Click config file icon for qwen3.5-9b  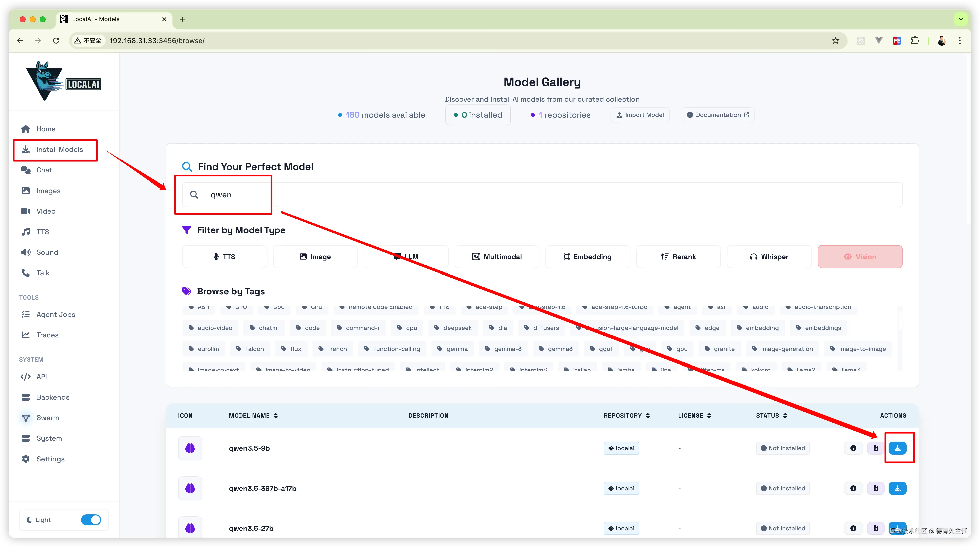coord(875,448)
